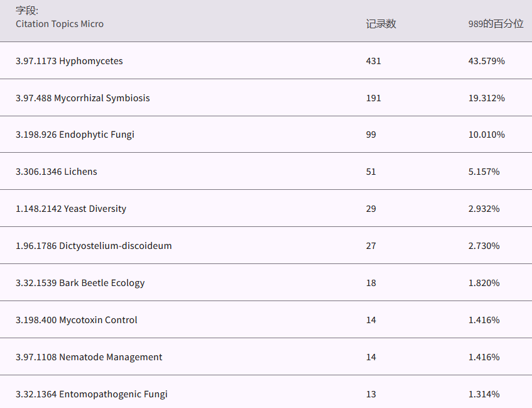Click the Bark Beetle Ecology topic
The width and height of the screenshot is (532, 408).
[x=80, y=283]
